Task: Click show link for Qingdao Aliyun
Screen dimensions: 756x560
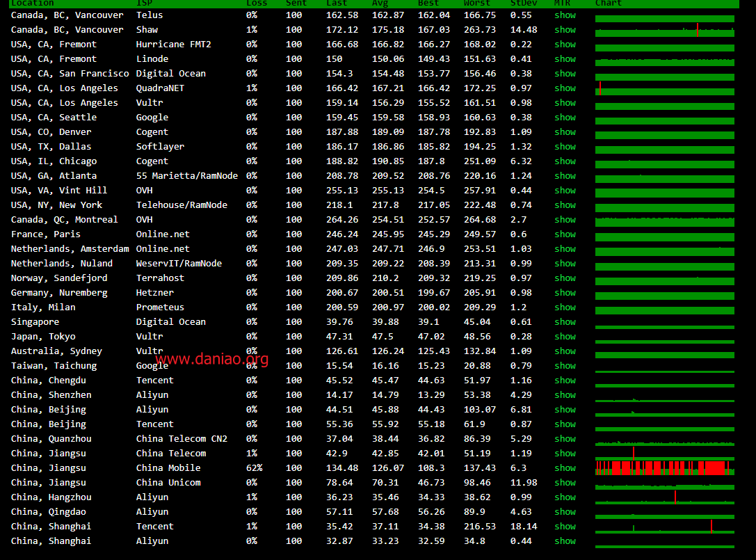Action: coord(565,512)
